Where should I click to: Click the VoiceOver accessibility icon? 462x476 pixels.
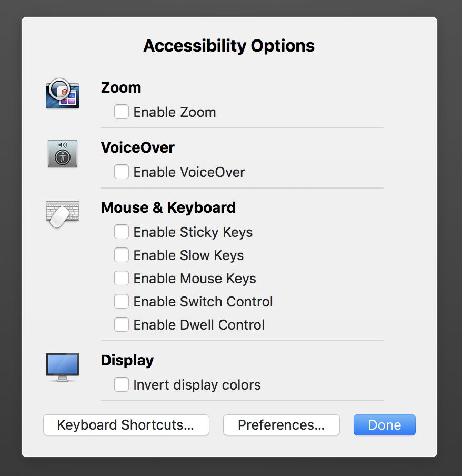tap(63, 154)
